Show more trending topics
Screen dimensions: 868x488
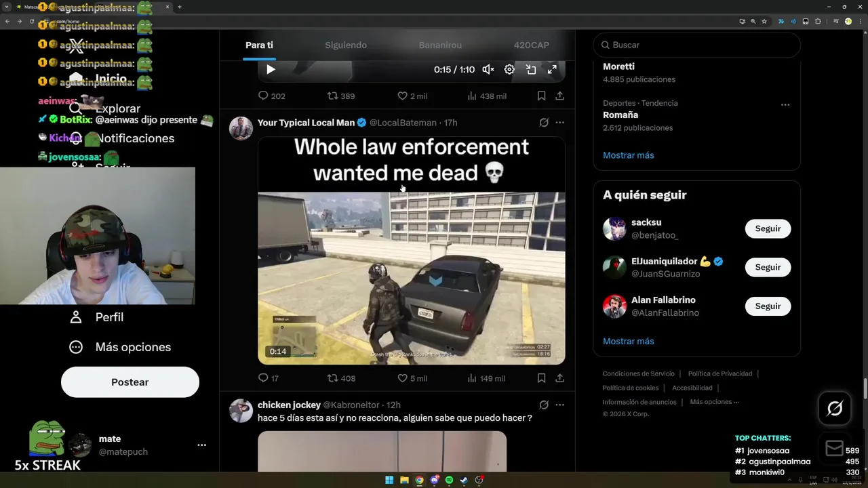pos(629,155)
